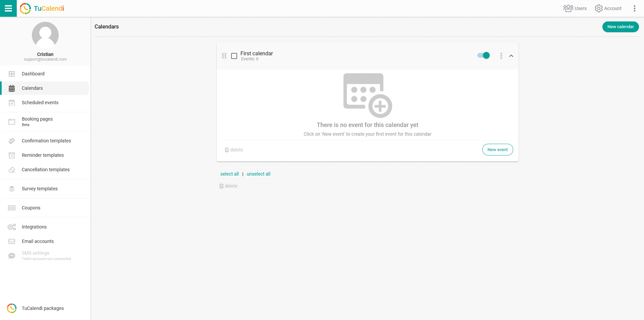The image size is (644, 320).
Task: Open Scheduled events in sidebar
Action: click(x=40, y=103)
